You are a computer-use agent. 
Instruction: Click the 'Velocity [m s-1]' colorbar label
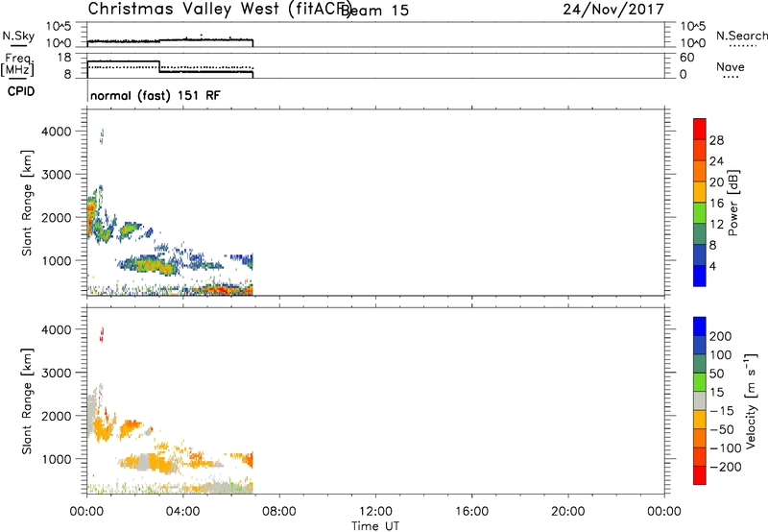click(751, 400)
